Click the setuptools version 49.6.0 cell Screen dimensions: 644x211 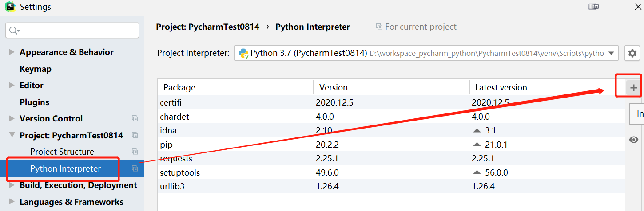(x=327, y=172)
